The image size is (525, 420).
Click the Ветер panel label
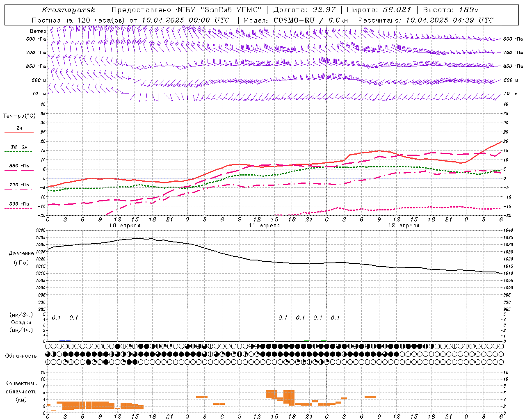[x=38, y=31]
